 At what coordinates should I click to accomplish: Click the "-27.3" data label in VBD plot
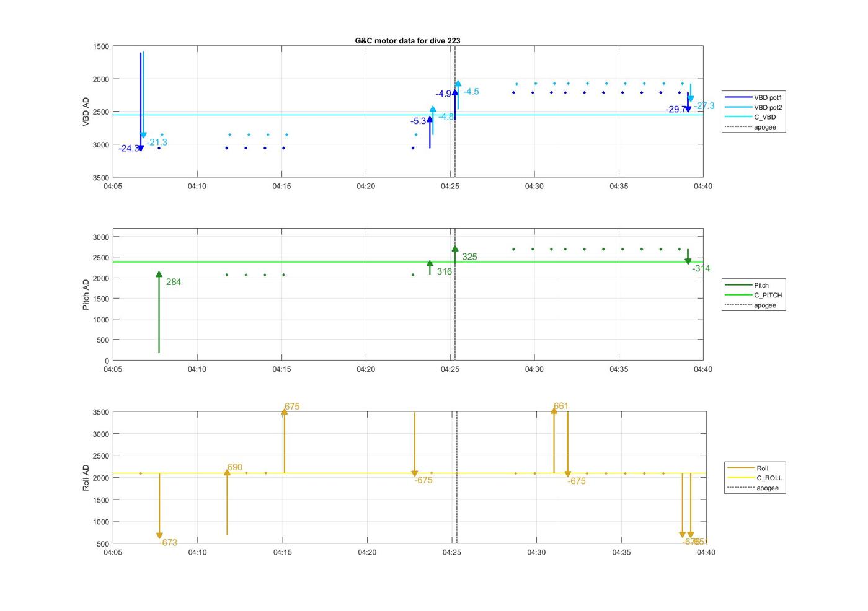704,106
